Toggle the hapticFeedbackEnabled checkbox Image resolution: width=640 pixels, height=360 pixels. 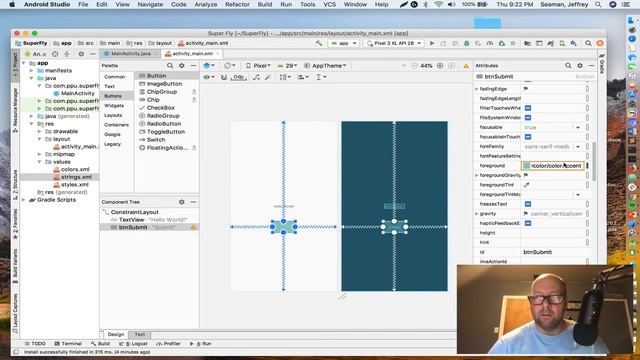click(x=528, y=223)
